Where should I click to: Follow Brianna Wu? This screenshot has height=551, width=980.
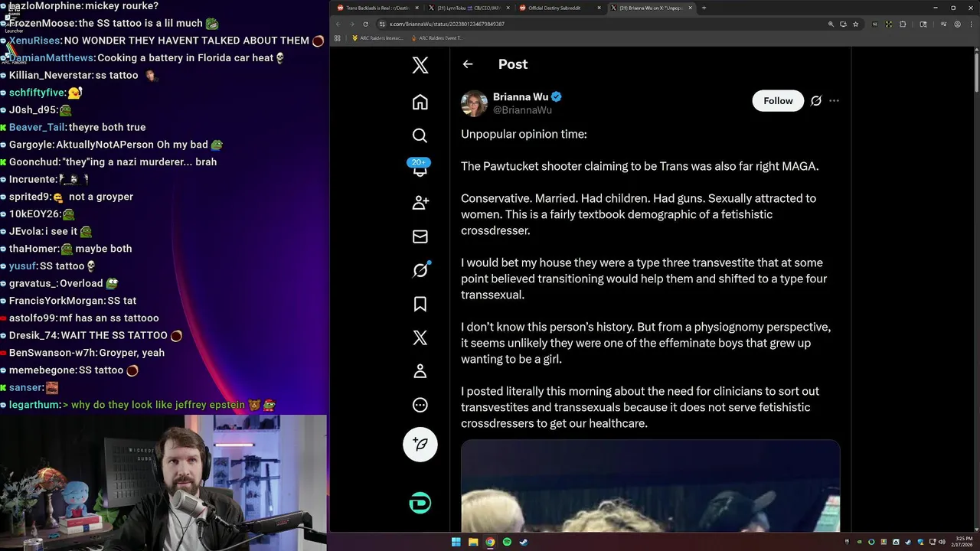778,101
